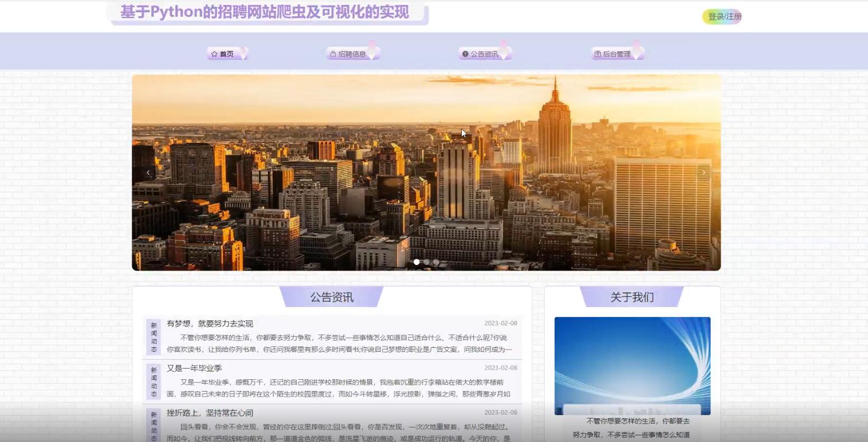Click the management icon on 后台管理
868x442 pixels.
click(x=597, y=54)
